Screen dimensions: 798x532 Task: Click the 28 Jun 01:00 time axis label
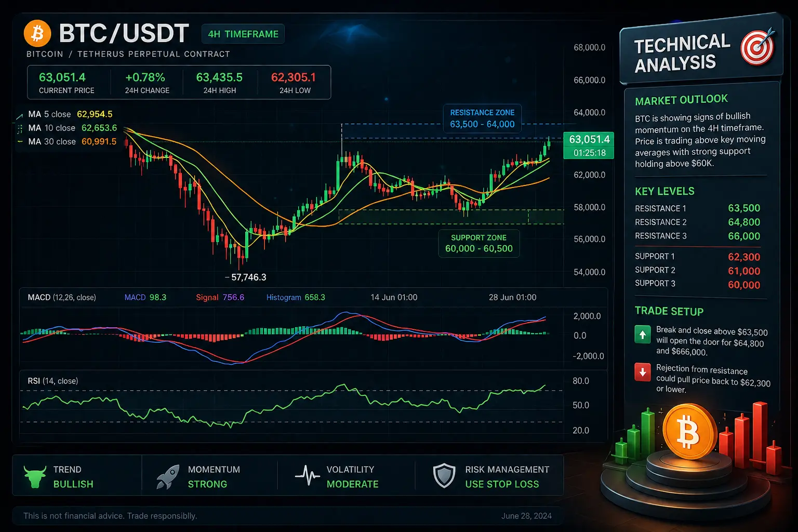pyautogui.click(x=513, y=298)
